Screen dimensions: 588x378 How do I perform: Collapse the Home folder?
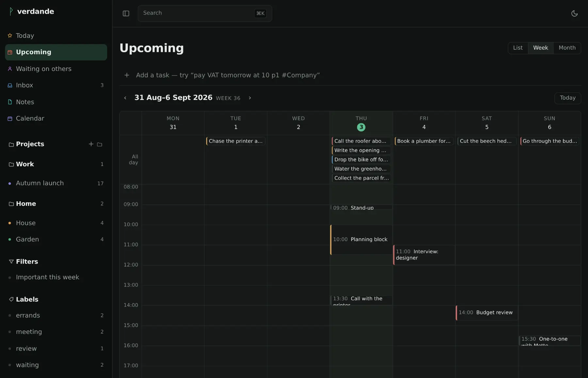coord(26,204)
